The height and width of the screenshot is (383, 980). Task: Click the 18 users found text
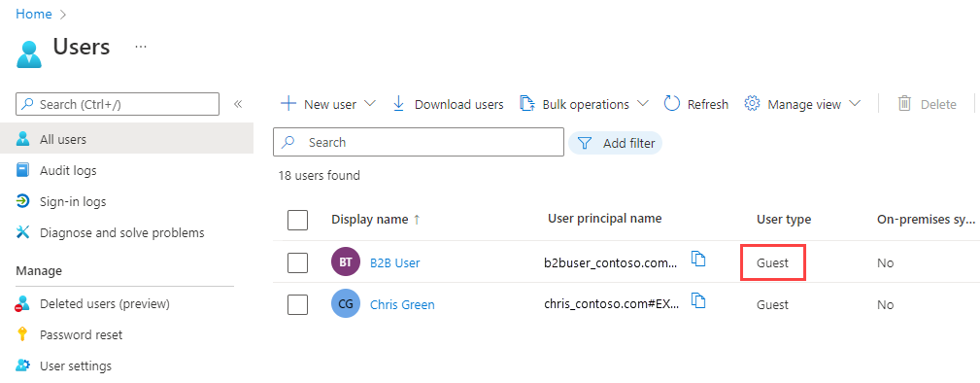click(320, 176)
